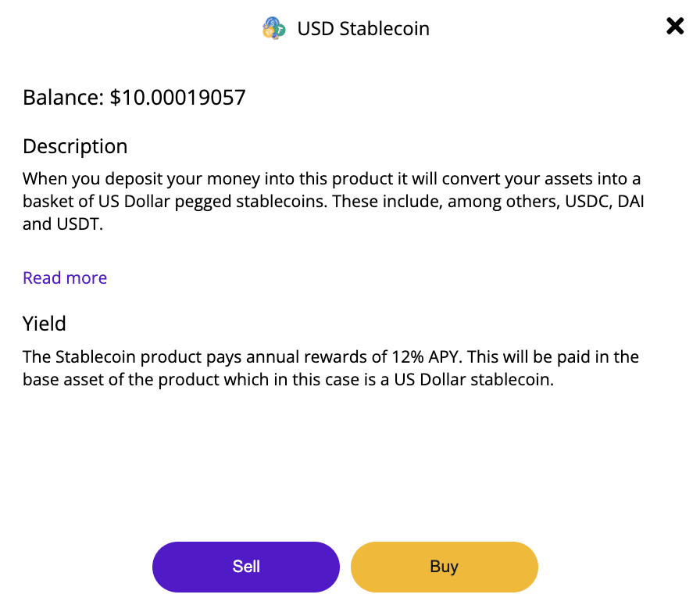Tap the yellow Buy button
The width and height of the screenshot is (700, 605).
(445, 567)
